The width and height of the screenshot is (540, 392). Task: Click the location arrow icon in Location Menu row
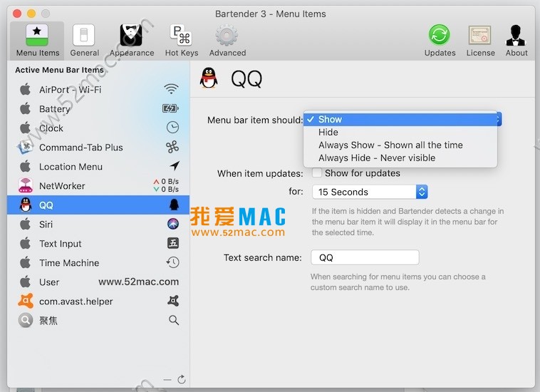(x=175, y=166)
